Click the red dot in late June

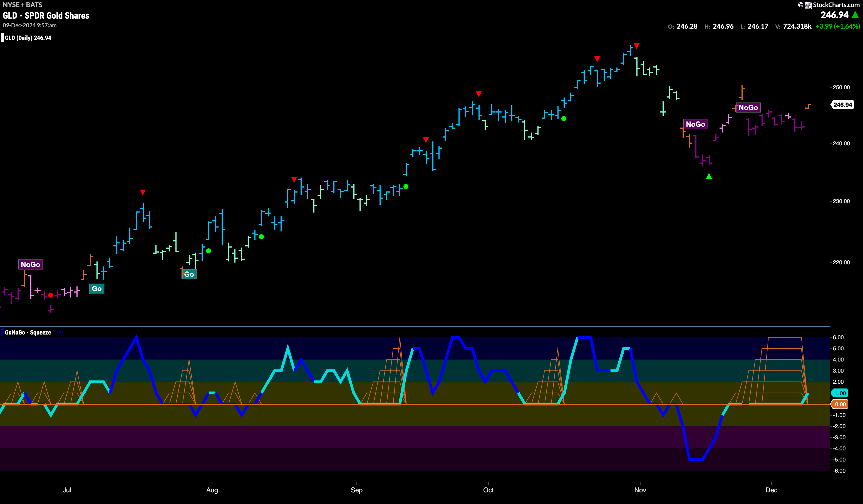pyautogui.click(x=51, y=295)
